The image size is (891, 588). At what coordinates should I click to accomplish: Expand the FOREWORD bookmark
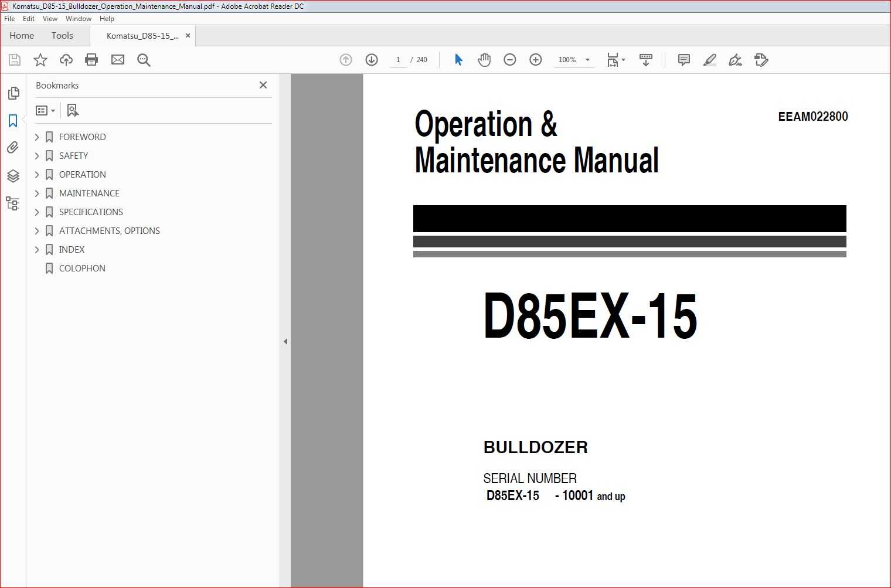tap(37, 137)
